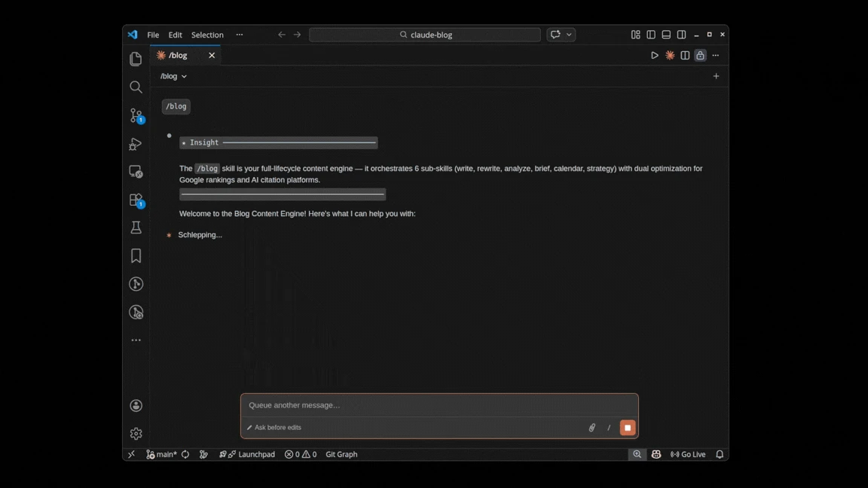Click the Claude spark icon in editor toolbar
Image resolution: width=868 pixels, height=488 pixels.
[670, 55]
